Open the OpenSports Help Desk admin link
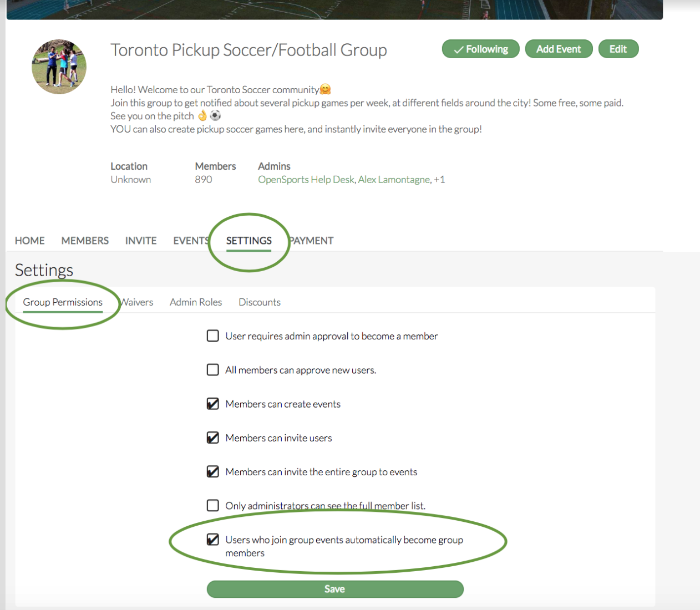The height and width of the screenshot is (610, 700). [306, 180]
